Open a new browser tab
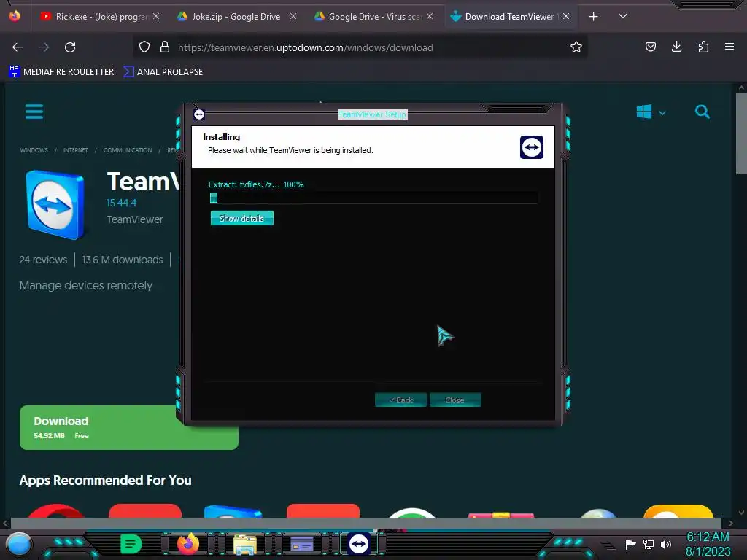The image size is (747, 560). point(594,17)
